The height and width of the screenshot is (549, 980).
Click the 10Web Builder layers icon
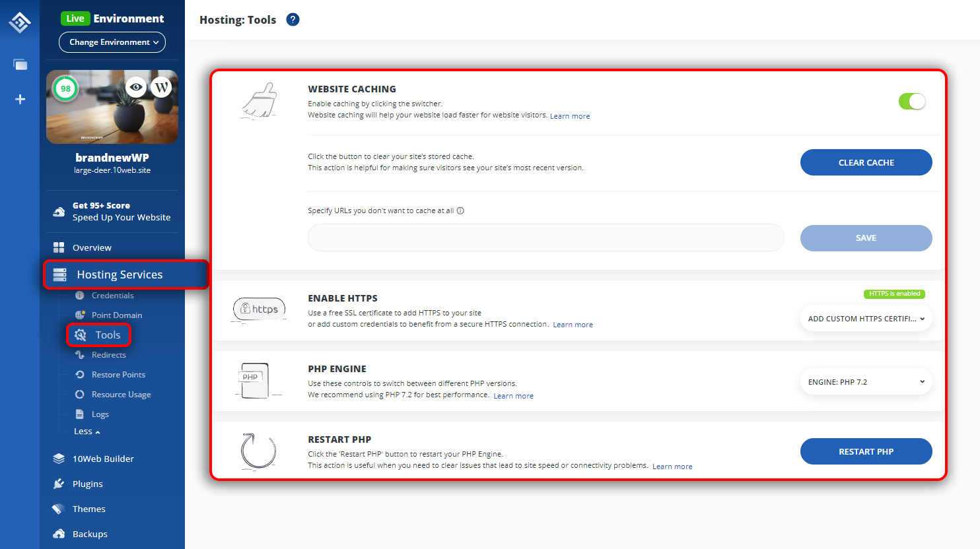click(59, 459)
